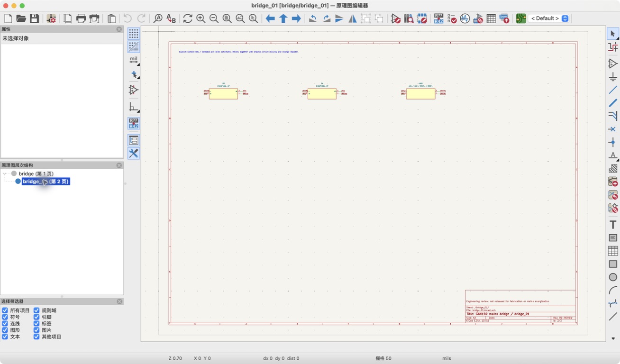Viewport: 620px width, 364px height.
Task: Place a junction dot tool
Action: (x=613, y=142)
